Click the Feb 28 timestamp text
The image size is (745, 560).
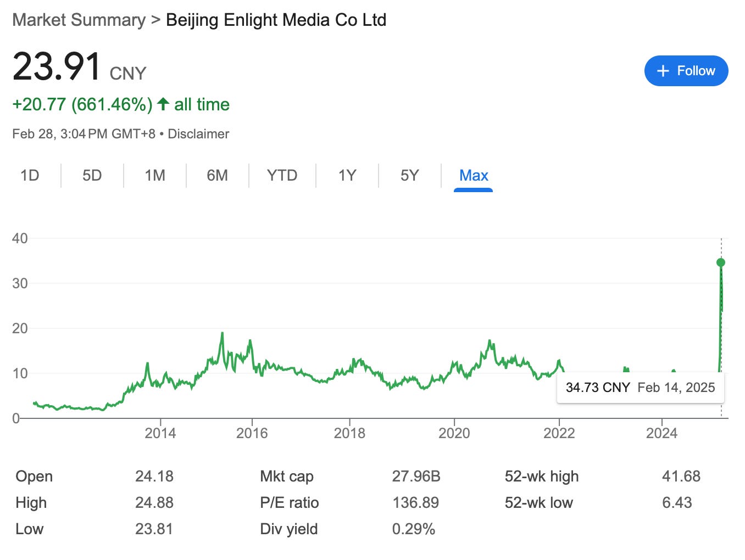tap(84, 134)
